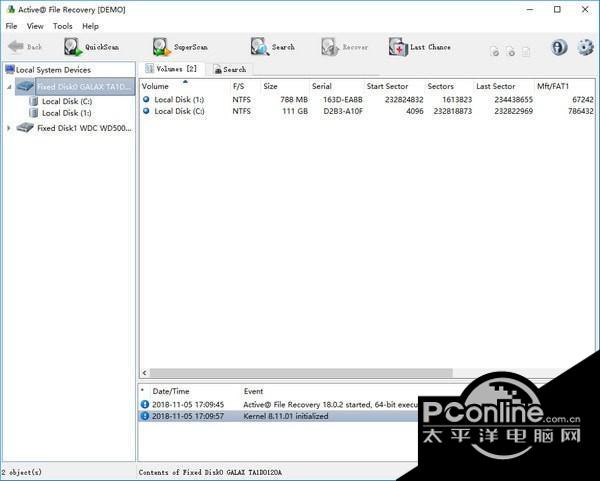
Task: Click the Recover toolbar button
Action: (x=344, y=47)
